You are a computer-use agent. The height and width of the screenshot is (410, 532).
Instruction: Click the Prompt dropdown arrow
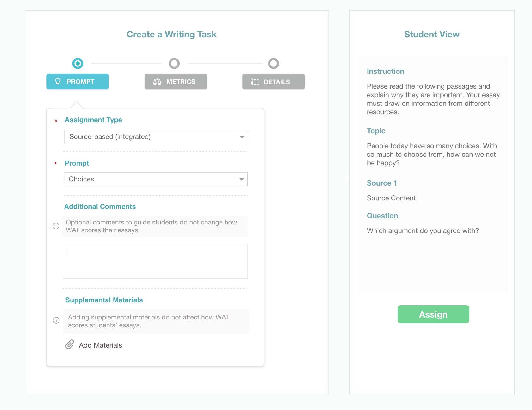coord(242,179)
